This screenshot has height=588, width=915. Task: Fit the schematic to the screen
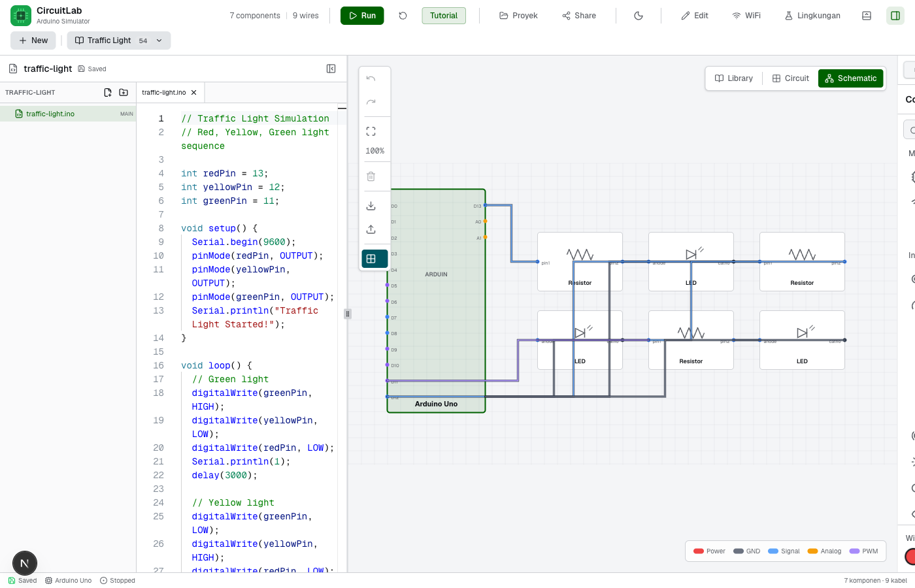pyautogui.click(x=371, y=131)
